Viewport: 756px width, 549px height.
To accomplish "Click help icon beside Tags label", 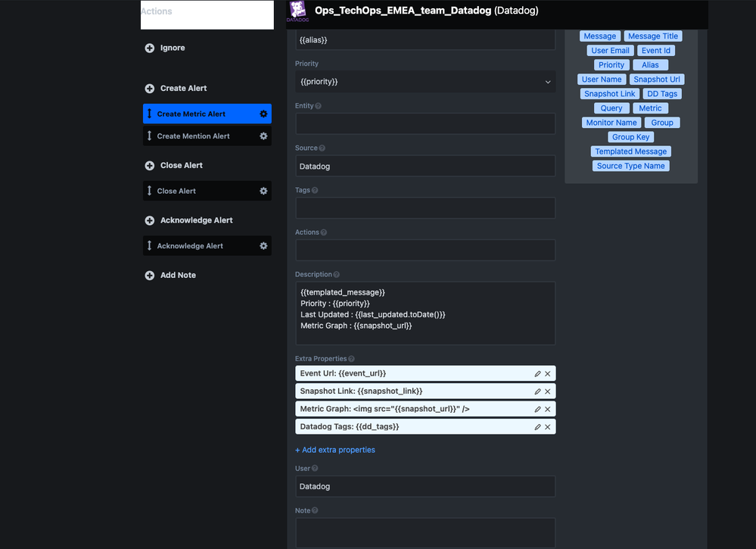I will tap(315, 190).
